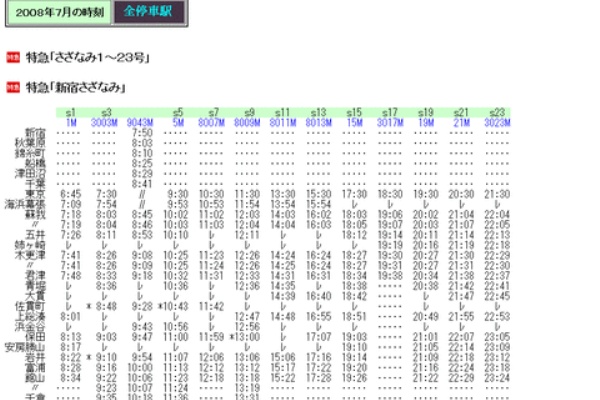Select the 姉ヶ崎 station row label
The image size is (600, 400).
pos(30,245)
